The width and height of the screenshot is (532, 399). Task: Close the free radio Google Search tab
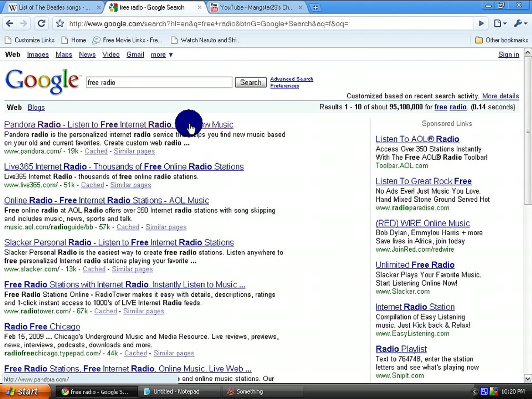coord(199,7)
